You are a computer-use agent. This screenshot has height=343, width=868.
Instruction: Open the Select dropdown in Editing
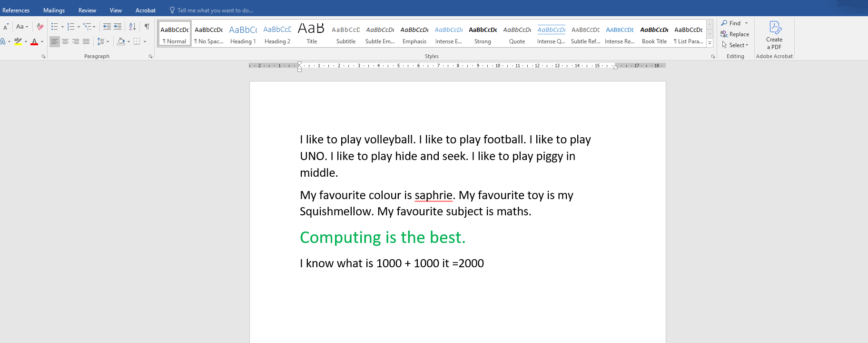point(736,45)
